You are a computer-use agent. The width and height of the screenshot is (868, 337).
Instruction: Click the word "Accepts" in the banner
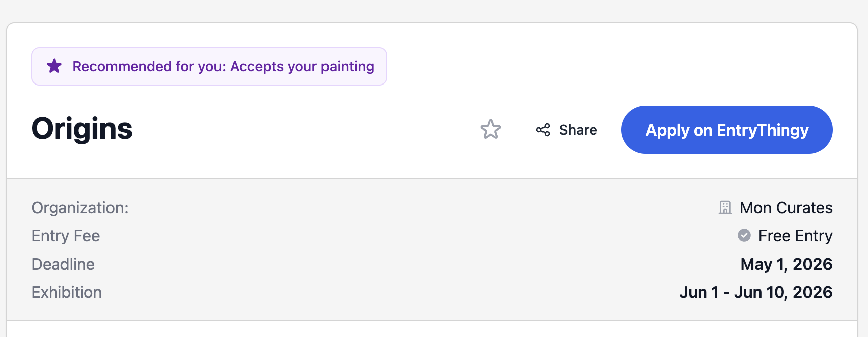pos(257,66)
